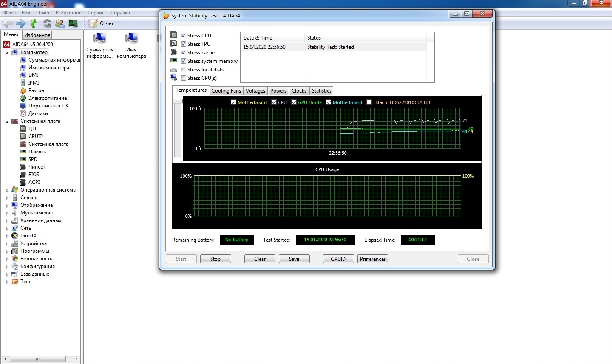Expand the Операционная система tree node
Image resolution: width=612 pixels, height=364 pixels.
click(7, 190)
